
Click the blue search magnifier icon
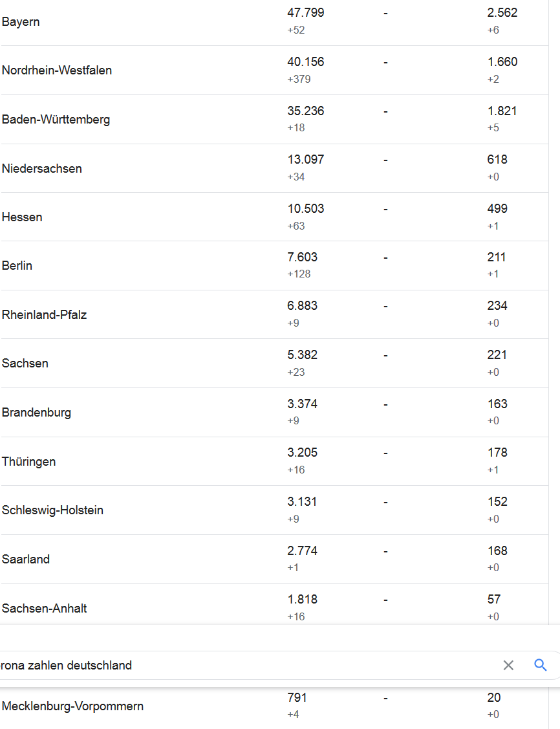tap(540, 665)
